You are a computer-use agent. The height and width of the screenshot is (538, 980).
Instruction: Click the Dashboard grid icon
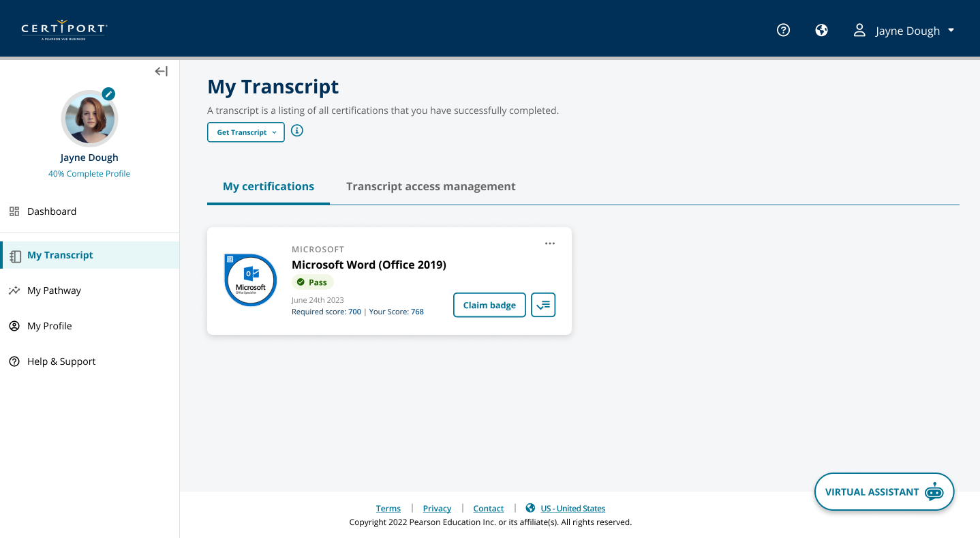click(x=14, y=211)
